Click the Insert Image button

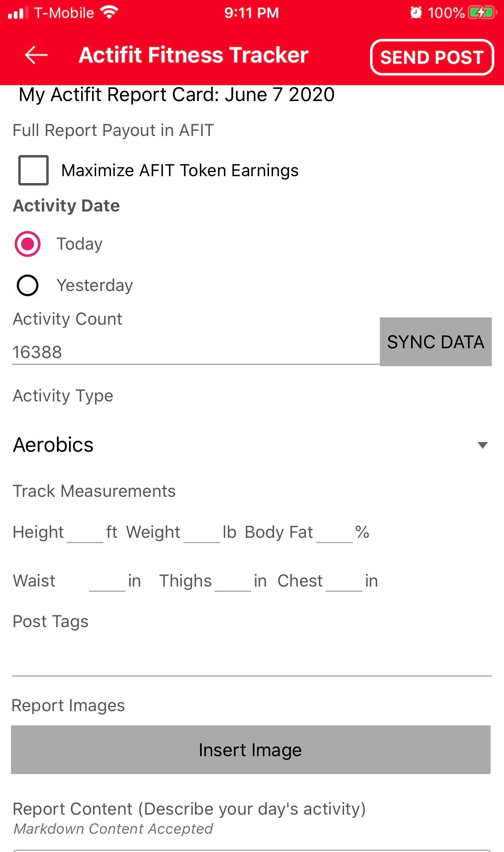click(x=251, y=750)
